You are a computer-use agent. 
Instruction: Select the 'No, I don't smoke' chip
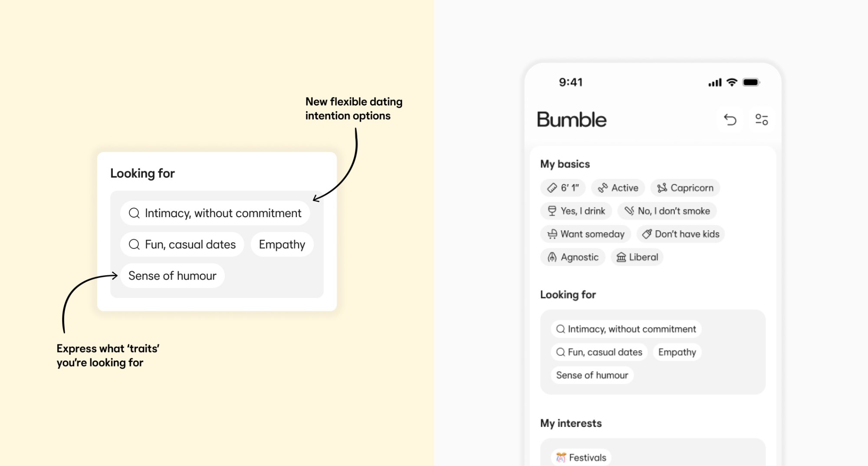click(667, 211)
